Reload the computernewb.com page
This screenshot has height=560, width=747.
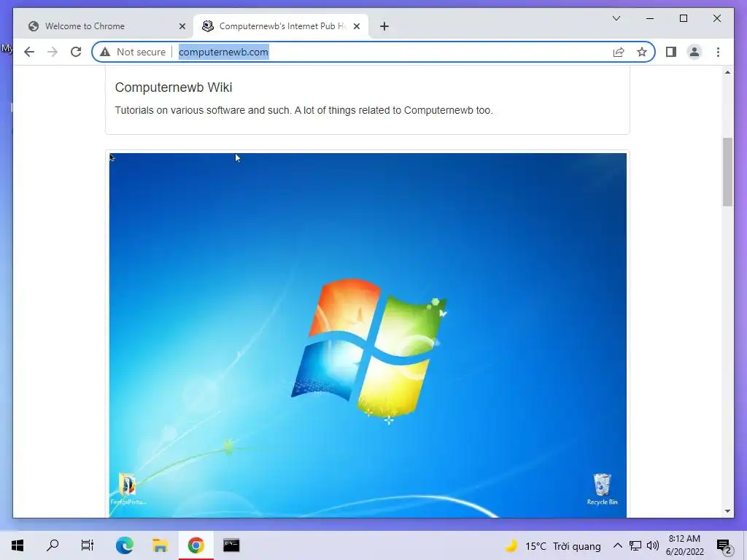[x=76, y=52]
